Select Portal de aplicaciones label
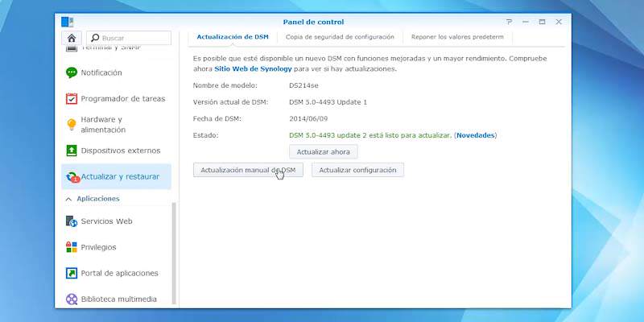Screen dimensions: 644x322 [119, 273]
